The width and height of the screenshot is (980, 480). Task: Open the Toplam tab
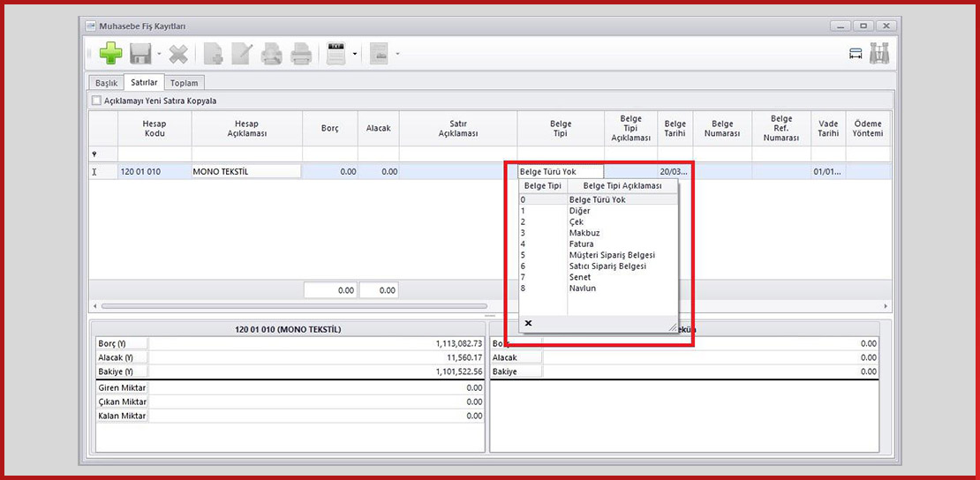(x=185, y=83)
